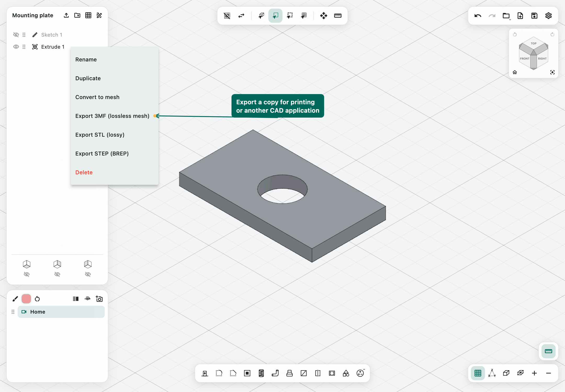This screenshot has height=392, width=565.
Task: Pick the coil spring (helix) tool
Action: pos(261,373)
